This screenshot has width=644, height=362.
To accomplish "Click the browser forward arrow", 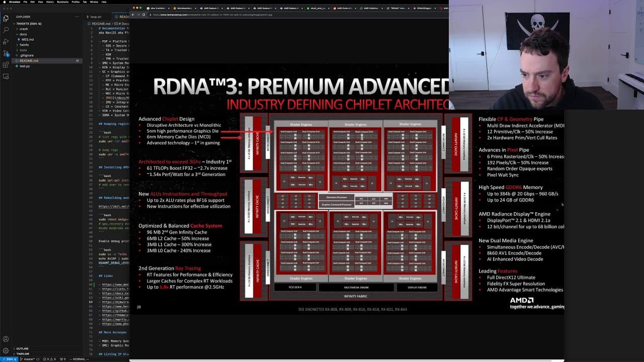I will click(139, 15).
